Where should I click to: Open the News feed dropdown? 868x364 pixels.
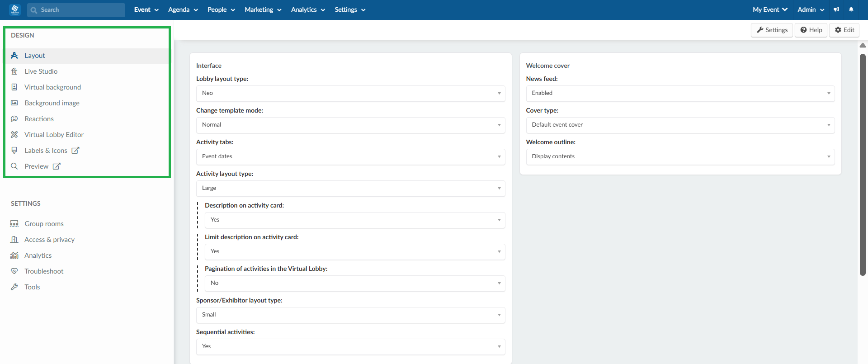click(x=680, y=94)
